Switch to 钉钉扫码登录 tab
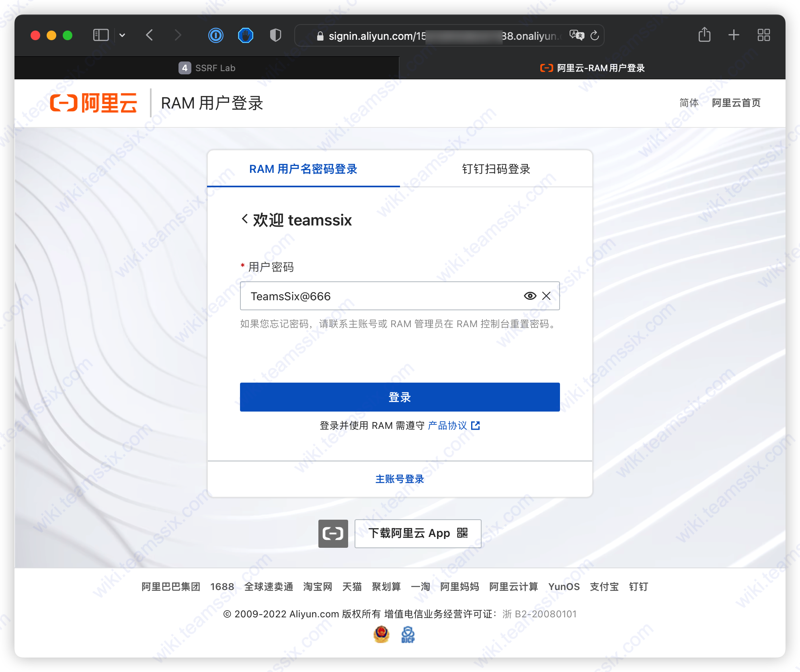This screenshot has width=800, height=672. click(496, 169)
